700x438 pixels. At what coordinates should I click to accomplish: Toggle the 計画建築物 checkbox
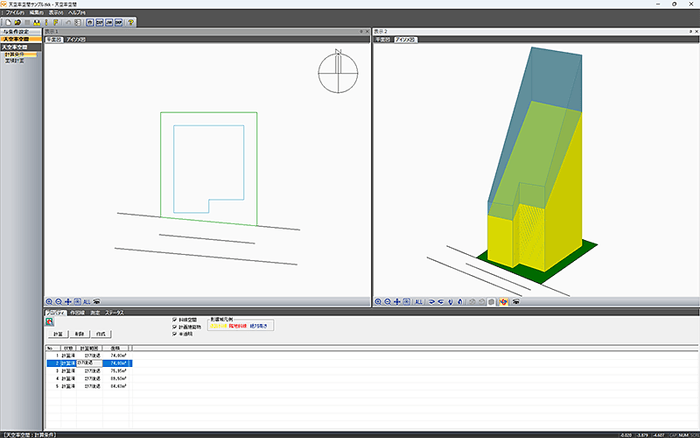coord(176,326)
